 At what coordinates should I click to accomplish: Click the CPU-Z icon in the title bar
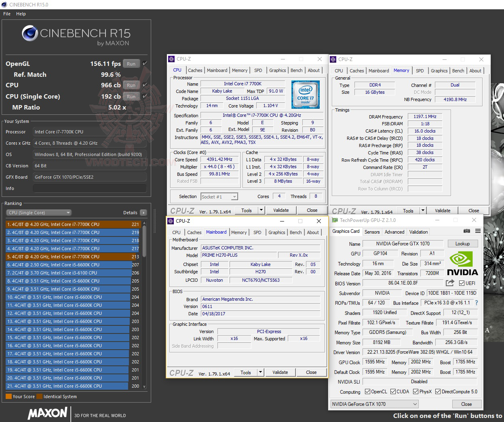pyautogui.click(x=171, y=59)
